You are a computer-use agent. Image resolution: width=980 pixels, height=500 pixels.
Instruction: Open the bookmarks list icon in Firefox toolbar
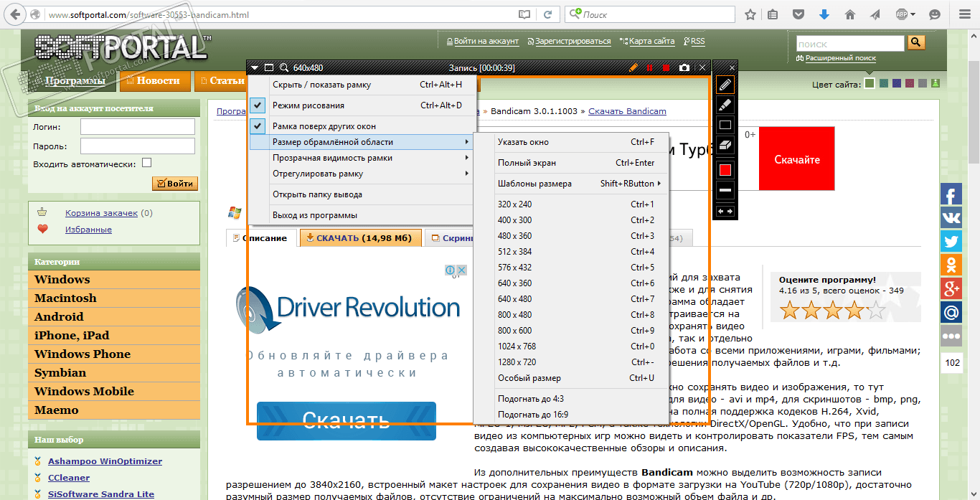[x=773, y=14]
